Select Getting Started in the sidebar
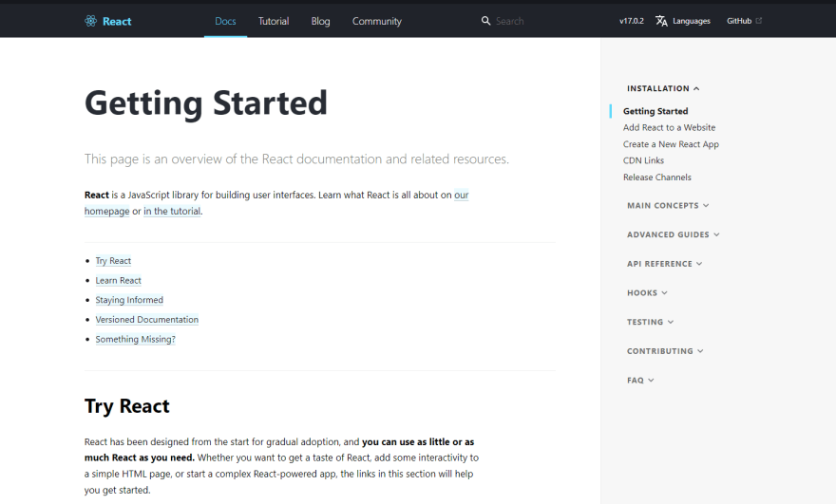 point(655,111)
